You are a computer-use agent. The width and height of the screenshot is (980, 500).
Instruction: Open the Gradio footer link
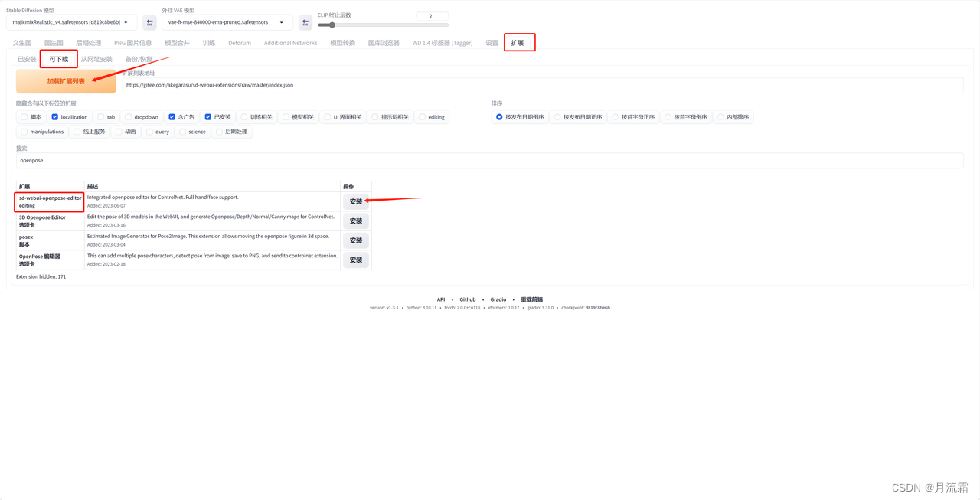498,299
